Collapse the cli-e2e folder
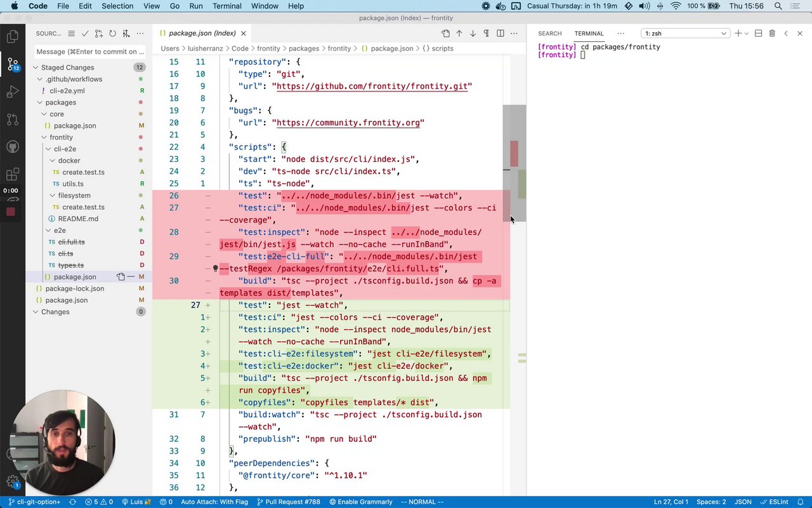This screenshot has width=812, height=508. click(65, 149)
